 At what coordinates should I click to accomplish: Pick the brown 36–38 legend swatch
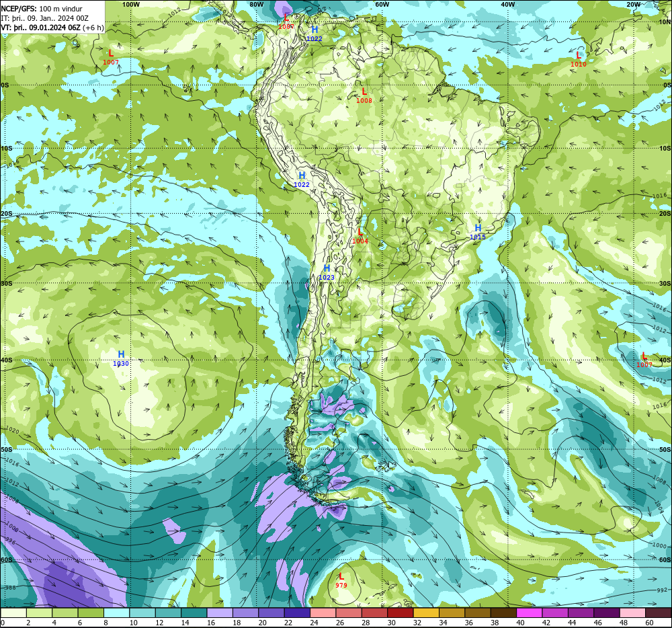coord(478,613)
